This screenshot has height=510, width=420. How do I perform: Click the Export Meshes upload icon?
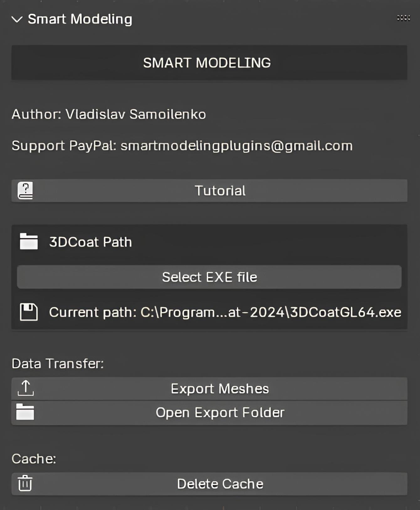[x=26, y=388]
